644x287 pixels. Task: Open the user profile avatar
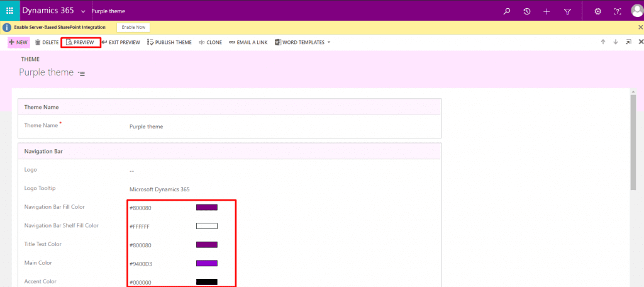(636, 11)
